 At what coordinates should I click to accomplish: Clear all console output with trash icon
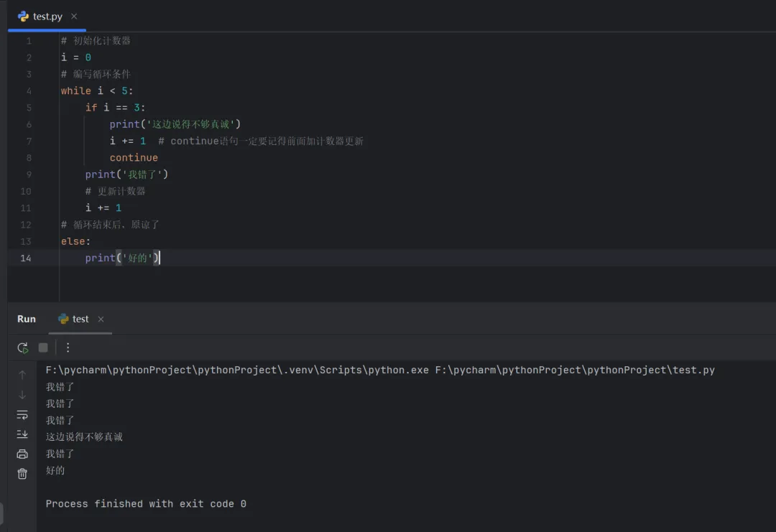22,473
